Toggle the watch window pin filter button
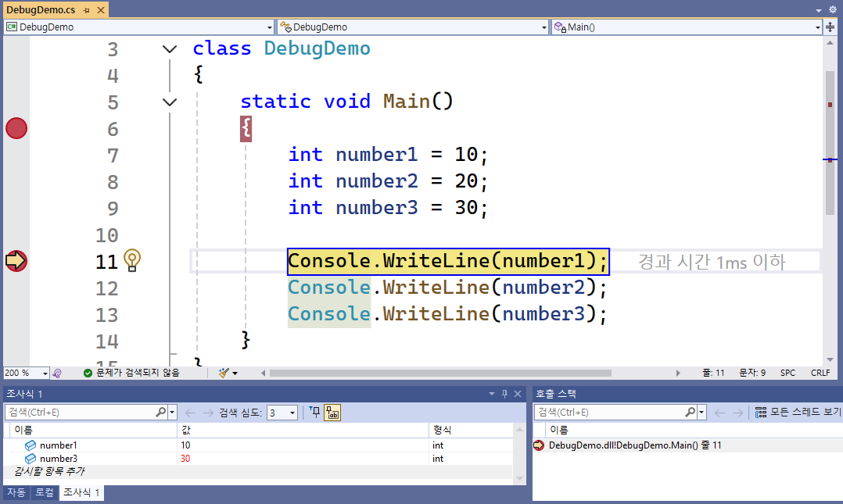 pos(314,413)
